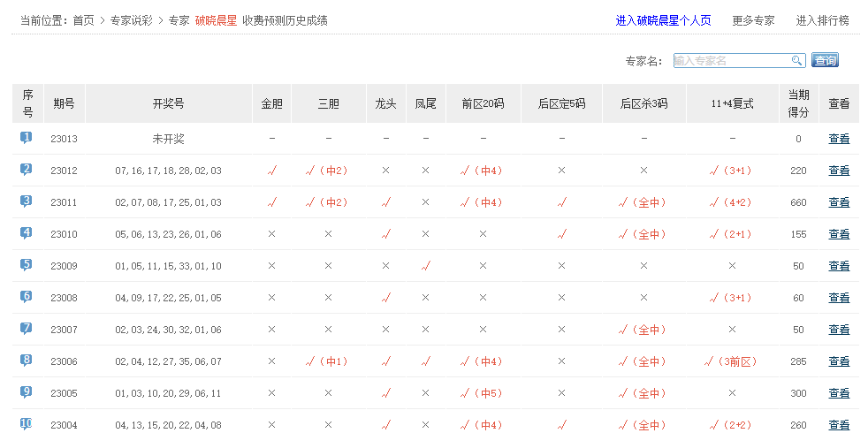This screenshot has height=433, width=868.
Task: Click the number 5 row badge icon
Action: [x=27, y=265]
